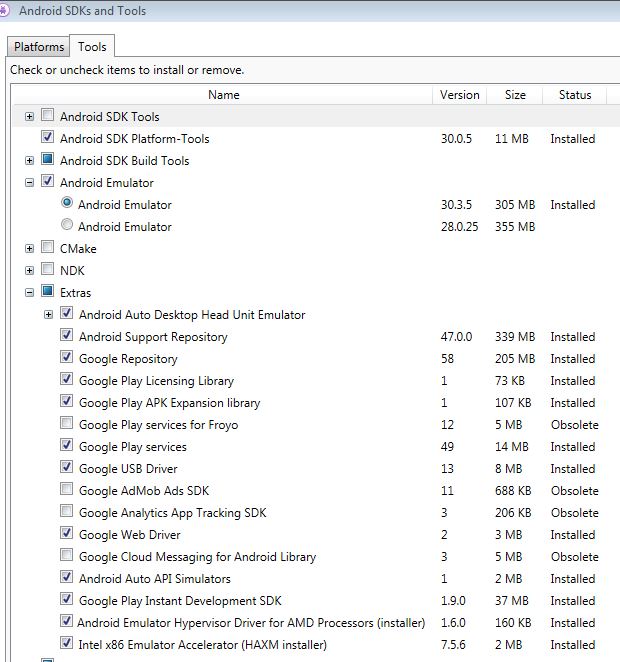Image resolution: width=620 pixels, height=662 pixels.
Task: Toggle the Extras group checkbox
Action: coord(47,290)
